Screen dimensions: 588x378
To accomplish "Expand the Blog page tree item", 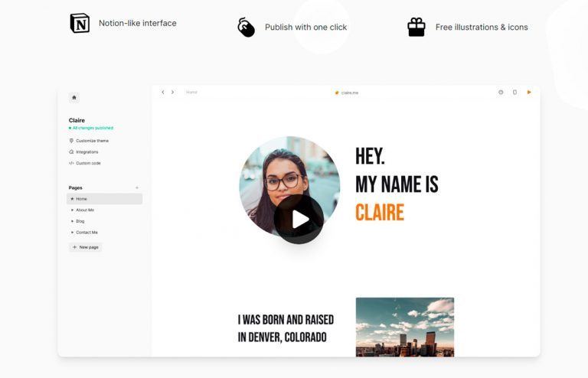I will tap(73, 221).
